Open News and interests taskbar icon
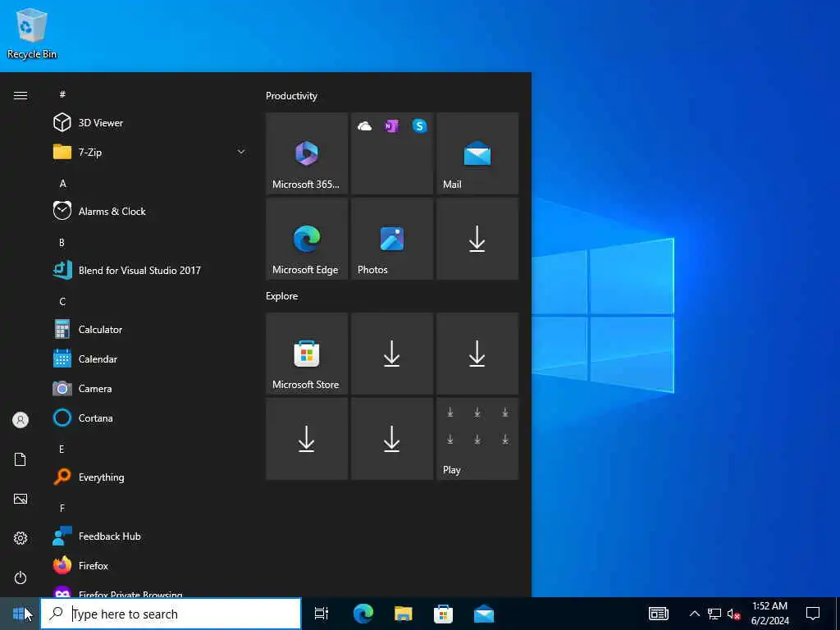 [659, 614]
